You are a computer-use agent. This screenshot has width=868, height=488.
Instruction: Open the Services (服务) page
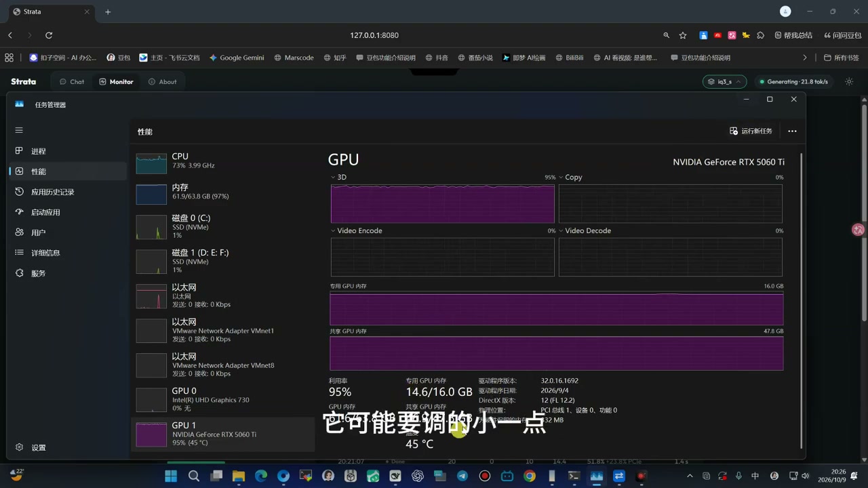38,273
